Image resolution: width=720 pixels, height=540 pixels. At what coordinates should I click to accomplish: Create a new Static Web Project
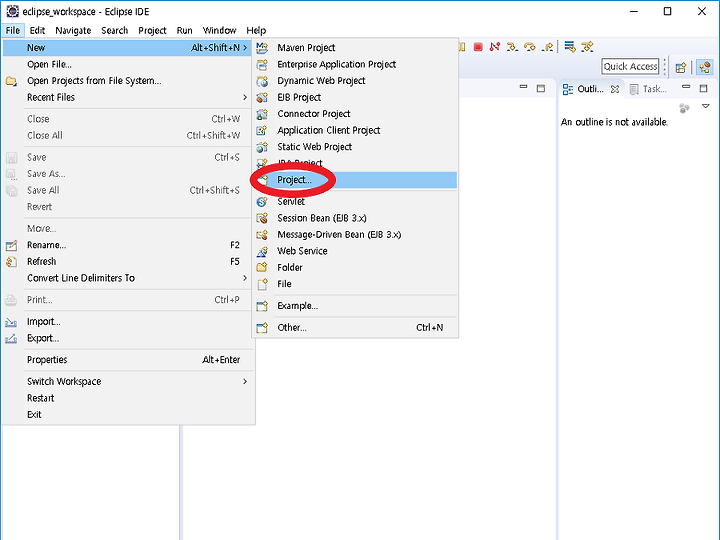click(x=355, y=147)
